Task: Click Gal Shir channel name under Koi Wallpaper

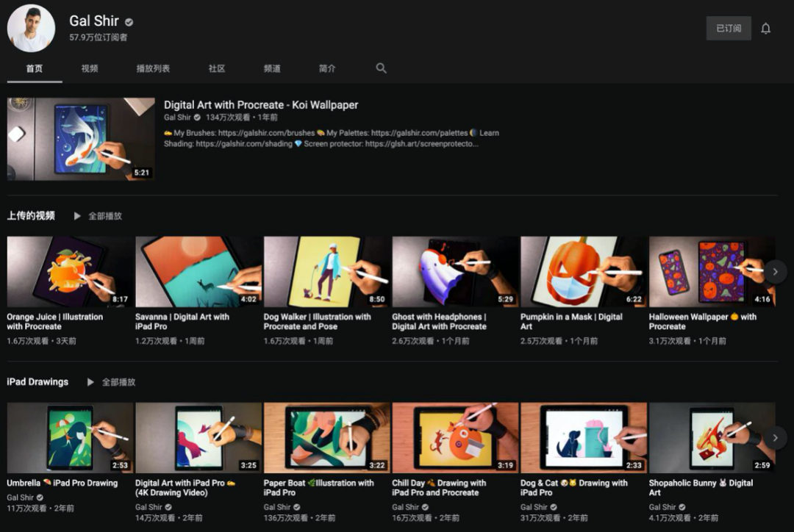Action: tap(177, 118)
